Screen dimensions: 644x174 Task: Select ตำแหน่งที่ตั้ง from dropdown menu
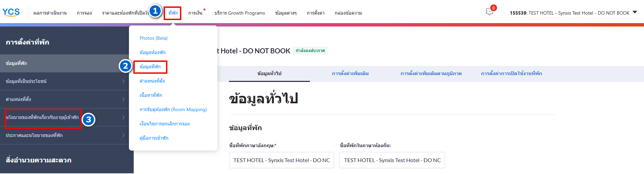point(152,81)
